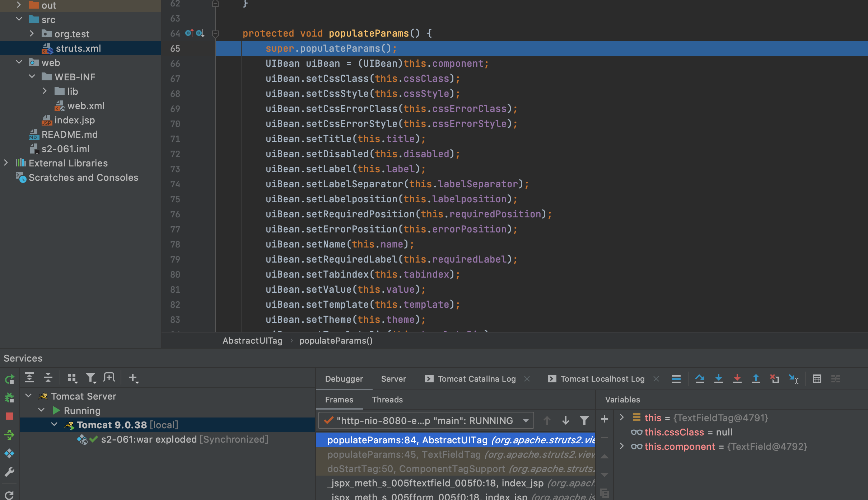Open the Group By dropdown in Services toolbar
Screen dimensions: 868x500
tap(73, 378)
